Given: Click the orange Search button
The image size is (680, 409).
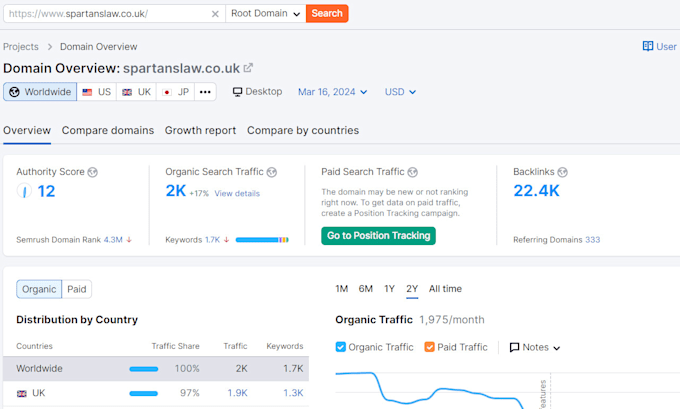Looking at the screenshot, I should [x=327, y=13].
